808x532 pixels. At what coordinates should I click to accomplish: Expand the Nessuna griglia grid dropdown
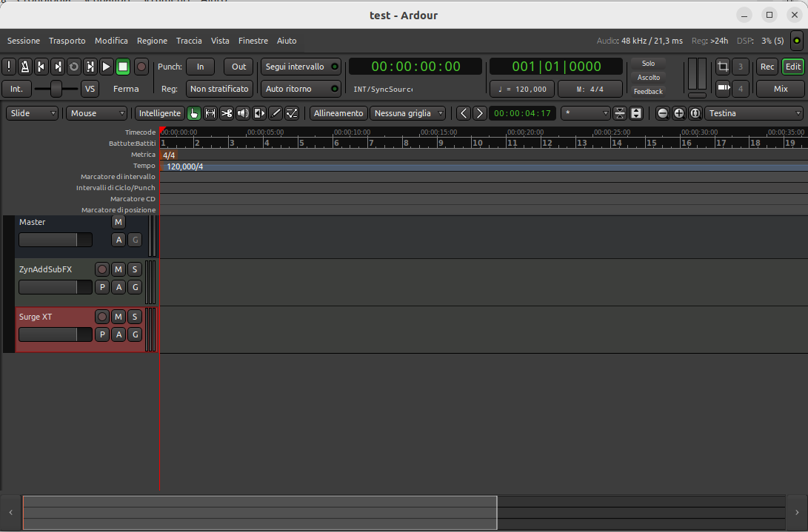tap(409, 113)
